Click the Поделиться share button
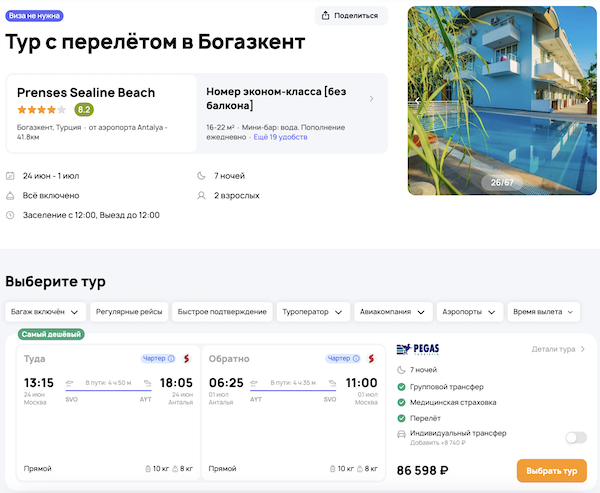Viewport: 600px width, 493px height. [351, 15]
